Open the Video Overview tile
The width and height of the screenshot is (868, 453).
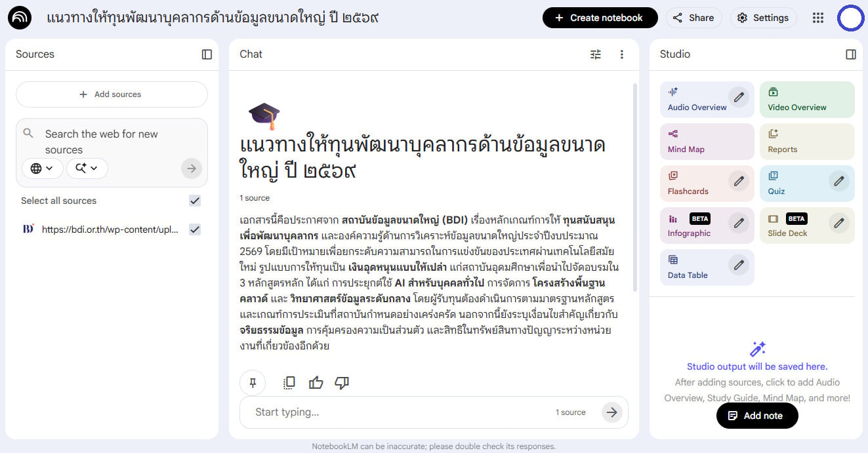[807, 100]
